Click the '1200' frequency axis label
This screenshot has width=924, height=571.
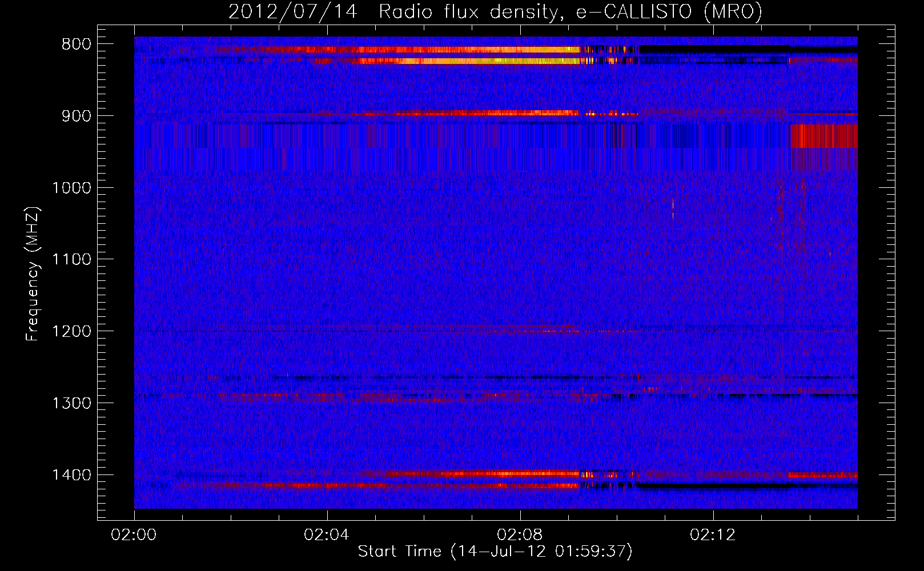coord(71,332)
